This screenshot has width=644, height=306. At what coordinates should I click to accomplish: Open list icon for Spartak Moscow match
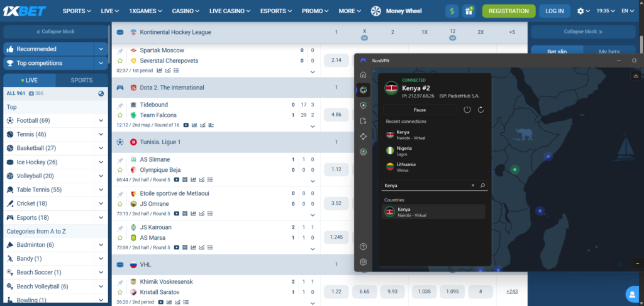pos(176,71)
